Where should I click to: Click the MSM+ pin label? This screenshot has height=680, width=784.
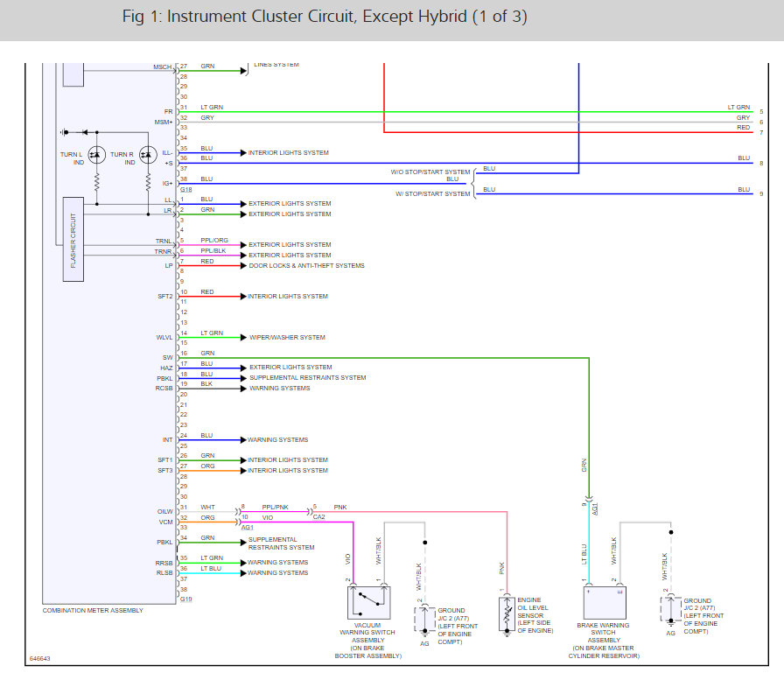tap(164, 123)
